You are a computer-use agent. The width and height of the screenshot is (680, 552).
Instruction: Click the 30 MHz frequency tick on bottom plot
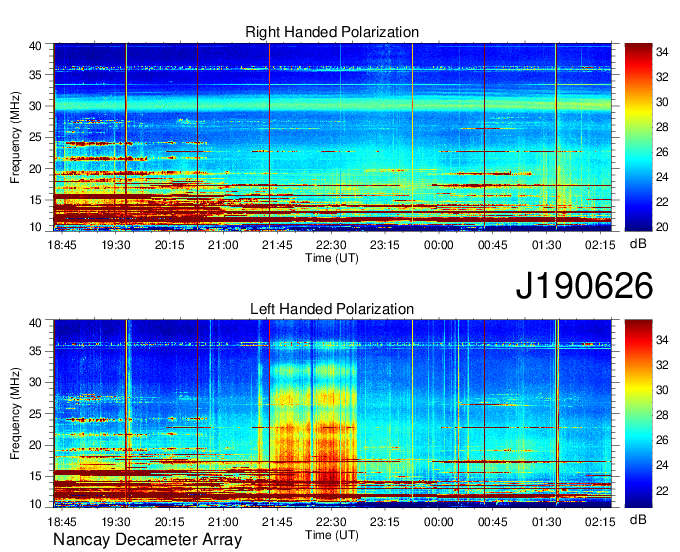click(x=35, y=382)
